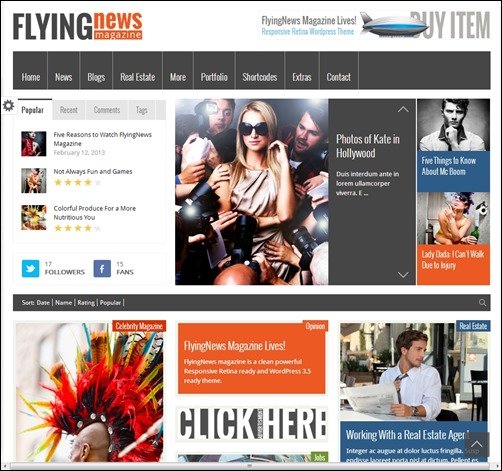Show previous slide with up chevron
Image resolution: width=502 pixels, height=471 pixels.
[x=403, y=109]
